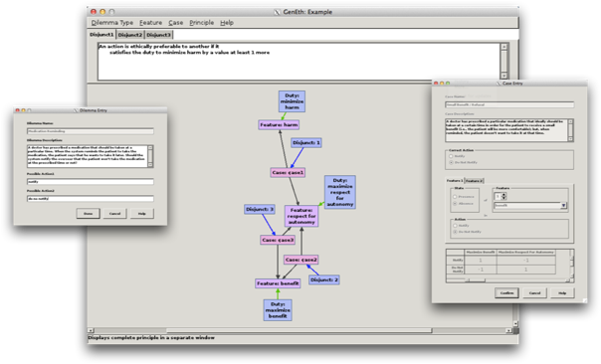Decrease the Feature degree spinner value
Viewport: 601px width, 364px height.
tap(504, 198)
